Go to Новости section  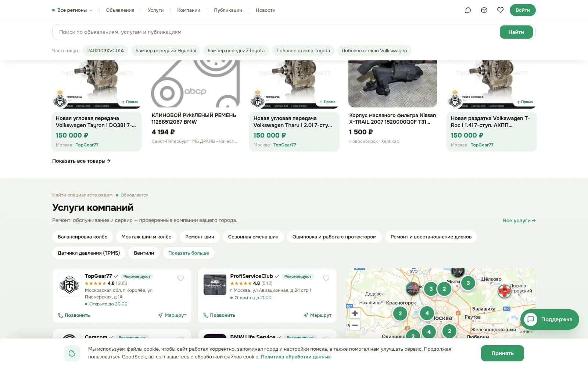click(265, 10)
